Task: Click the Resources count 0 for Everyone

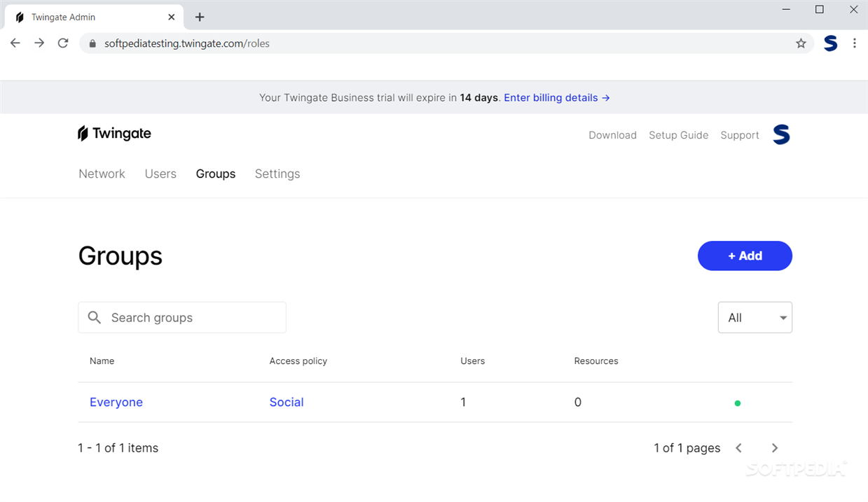Action: click(577, 402)
